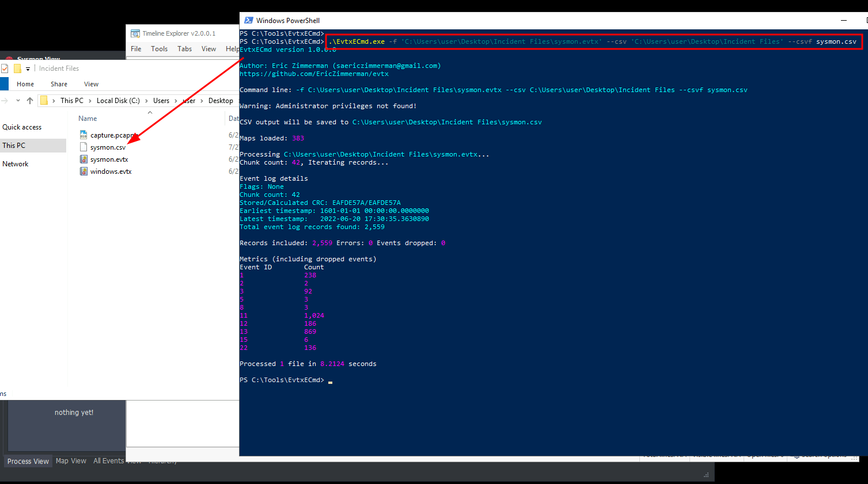Click the sysmon.evtx file icon
Image resolution: width=868 pixels, height=484 pixels.
pyautogui.click(x=84, y=159)
